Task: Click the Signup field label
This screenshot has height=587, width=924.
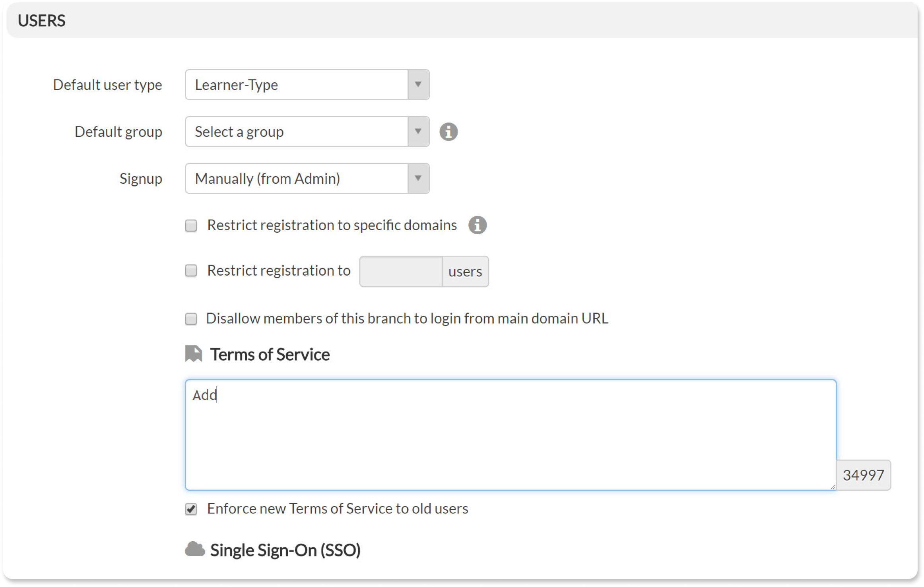Action: (x=141, y=179)
